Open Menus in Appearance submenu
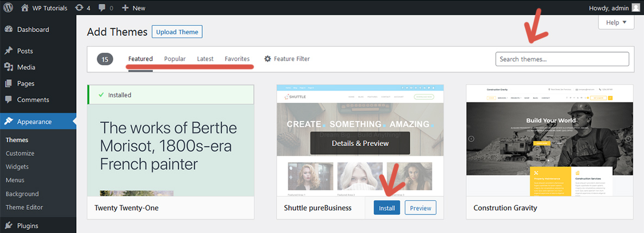 click(15, 180)
